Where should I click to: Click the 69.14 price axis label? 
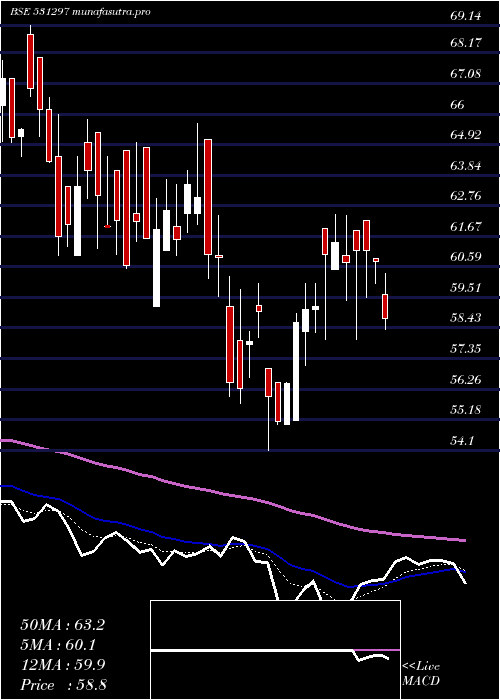coord(466,16)
